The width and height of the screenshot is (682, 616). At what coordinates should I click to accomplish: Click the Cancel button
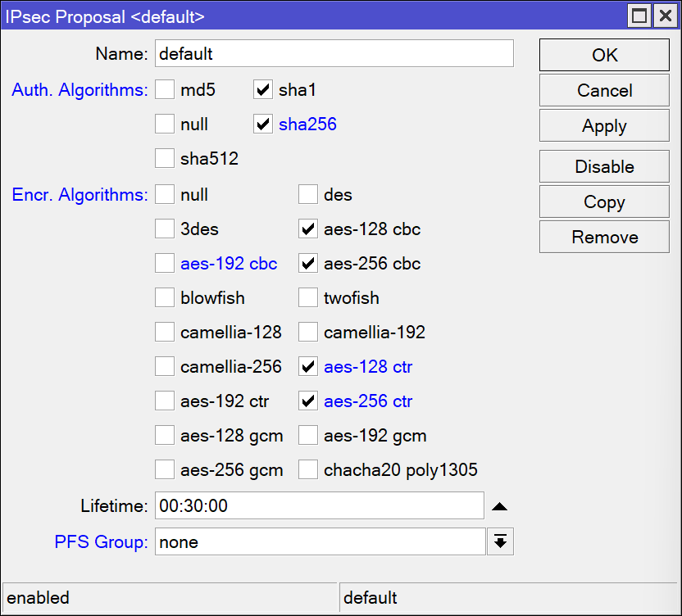(x=604, y=90)
